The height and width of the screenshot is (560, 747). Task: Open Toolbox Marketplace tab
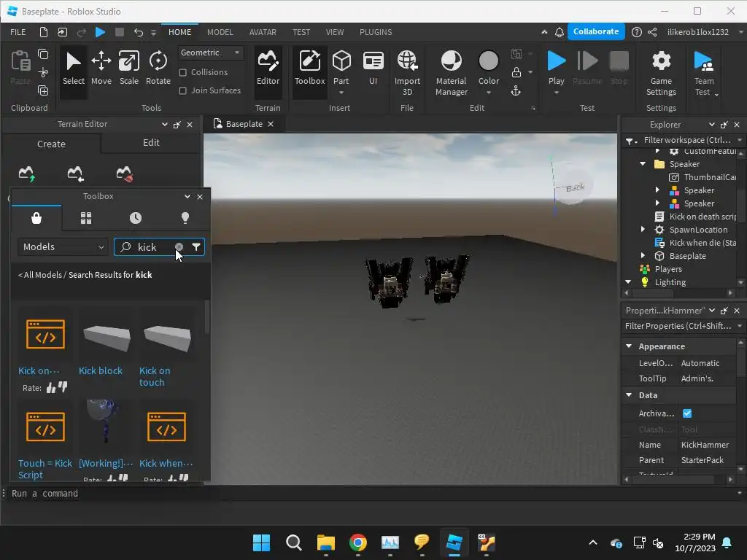[x=36, y=218]
